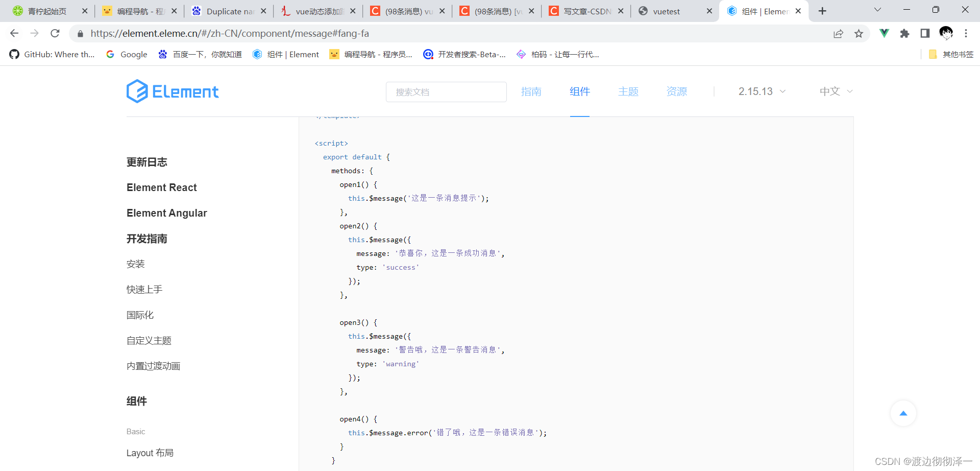
Task: Click the browser profile avatar
Action: coord(946,33)
